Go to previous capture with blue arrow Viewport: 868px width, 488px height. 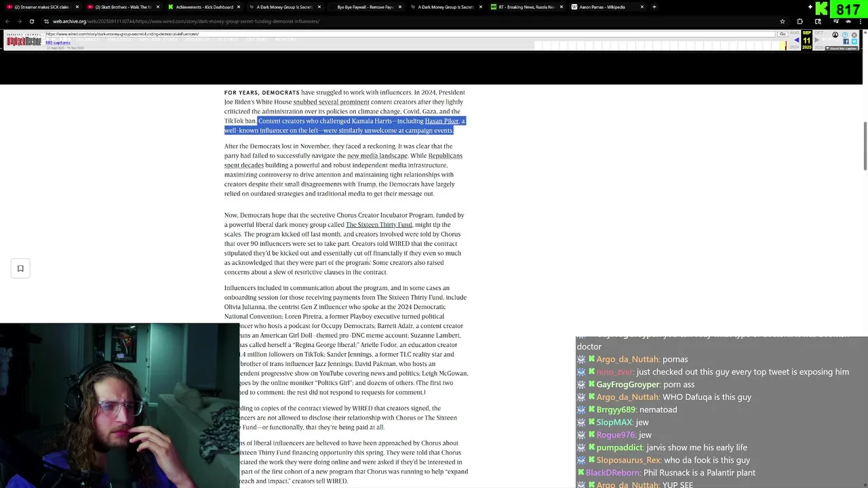click(797, 40)
